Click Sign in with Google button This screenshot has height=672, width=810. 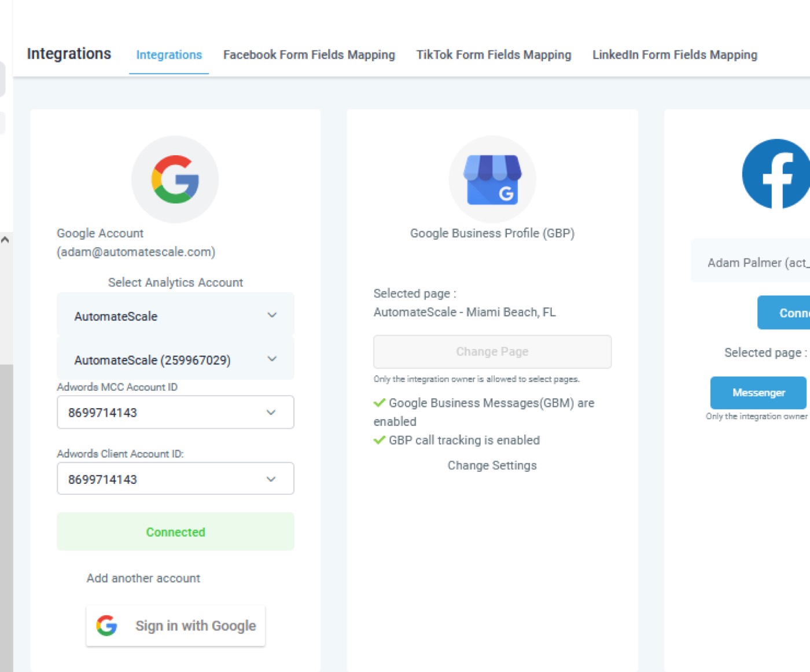click(175, 626)
